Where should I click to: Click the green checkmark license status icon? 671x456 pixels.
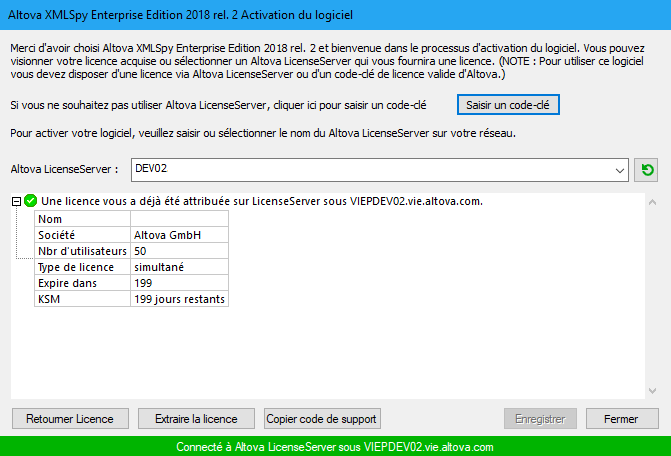point(30,201)
